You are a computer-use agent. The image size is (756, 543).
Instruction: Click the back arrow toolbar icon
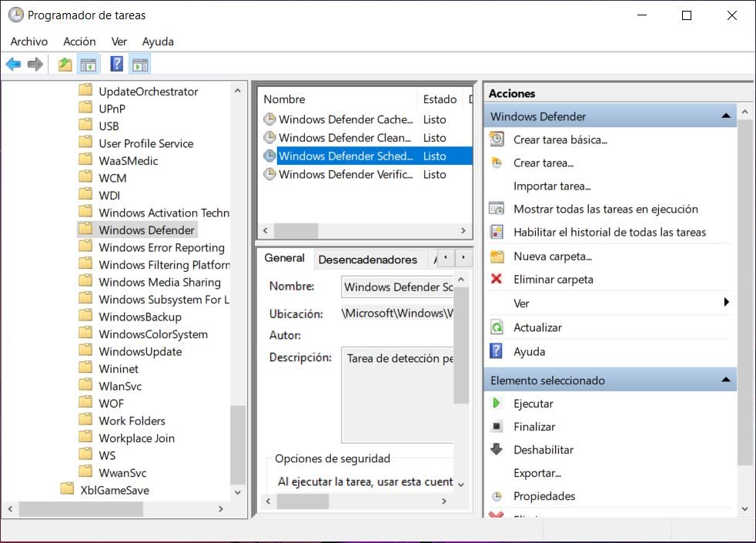point(13,65)
